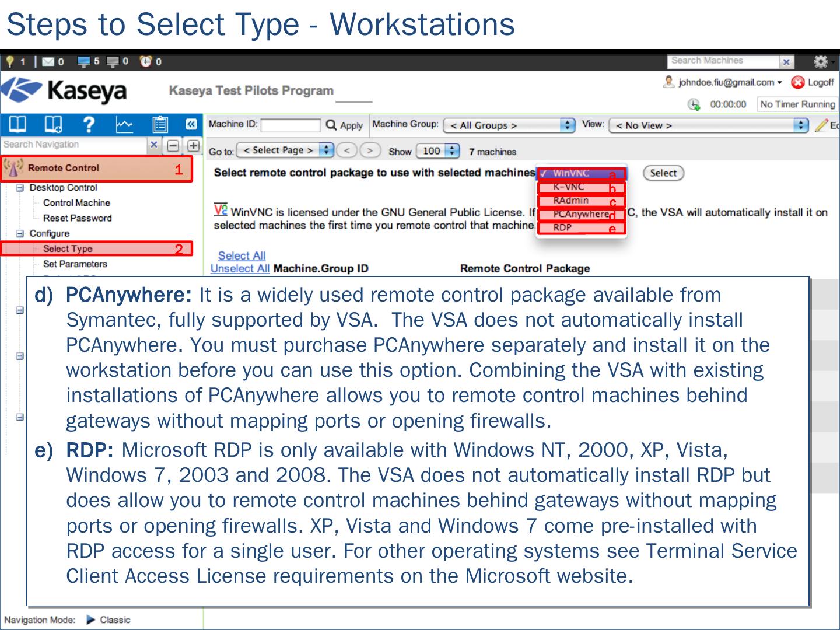Click the Remote Control Package column header
840x630 pixels.
[x=525, y=268]
